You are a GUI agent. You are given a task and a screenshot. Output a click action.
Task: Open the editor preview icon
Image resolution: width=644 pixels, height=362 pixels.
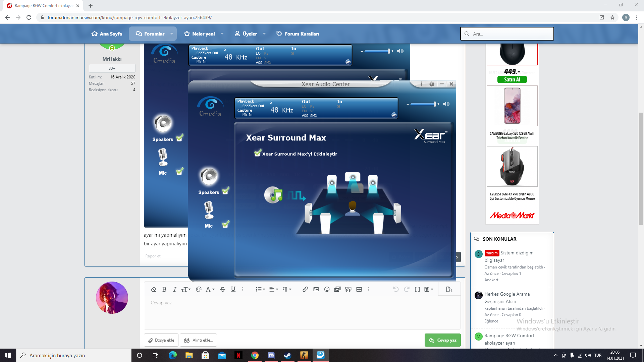tap(449, 289)
